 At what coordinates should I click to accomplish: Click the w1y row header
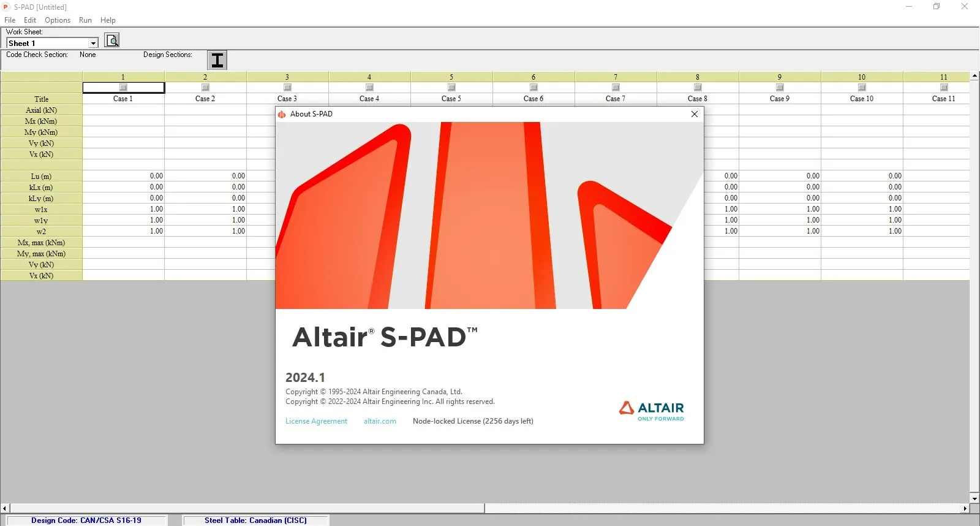pyautogui.click(x=41, y=221)
